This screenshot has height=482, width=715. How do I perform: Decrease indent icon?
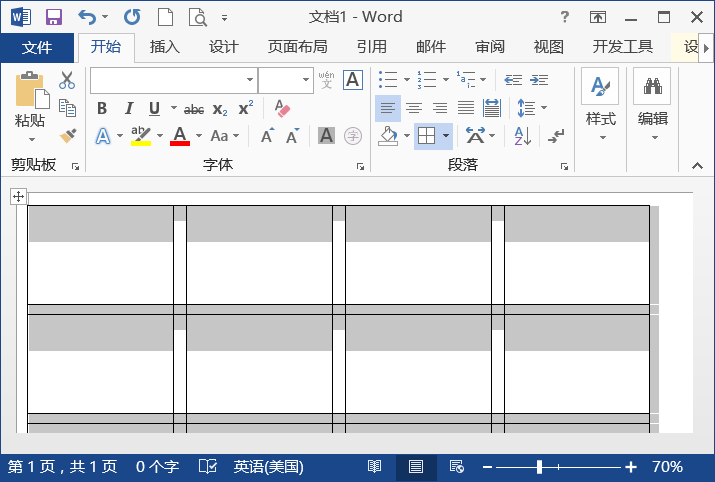513,80
